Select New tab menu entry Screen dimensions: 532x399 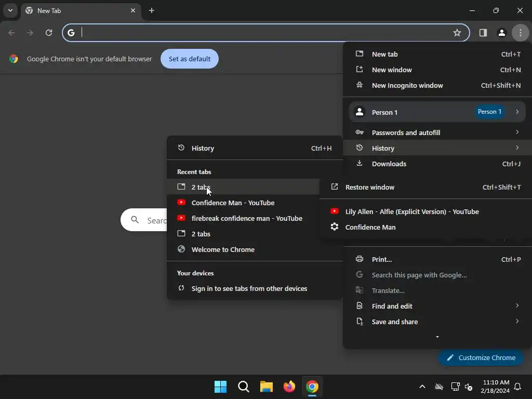(437, 54)
